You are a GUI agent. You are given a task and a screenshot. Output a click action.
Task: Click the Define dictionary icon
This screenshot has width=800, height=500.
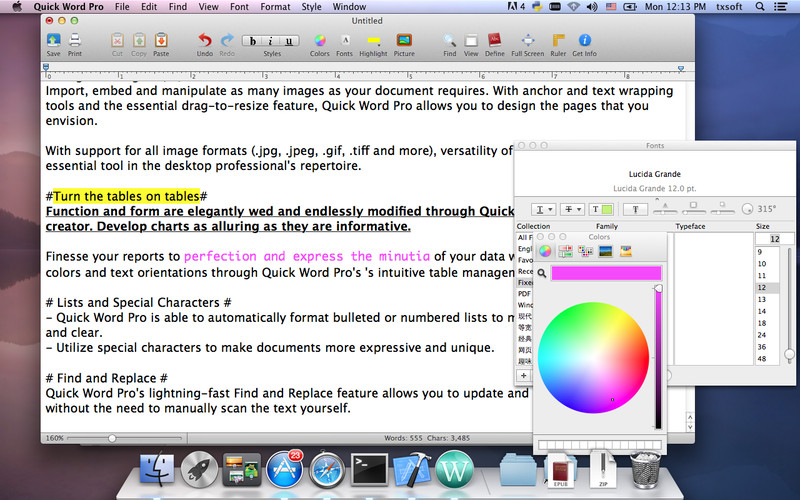[x=494, y=40]
